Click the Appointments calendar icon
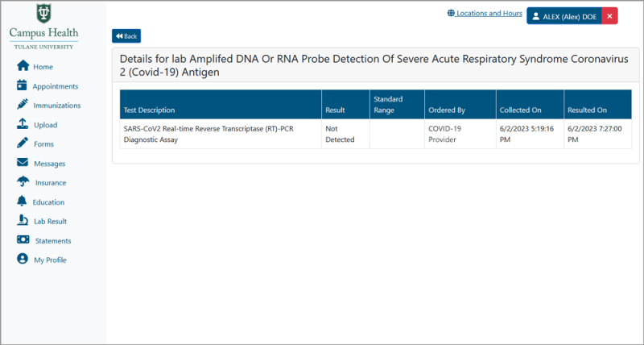Screen dimensions: 644x345 click(x=22, y=85)
